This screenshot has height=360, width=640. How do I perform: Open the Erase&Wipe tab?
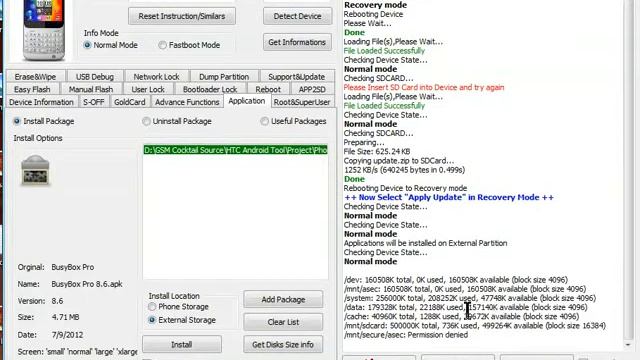(36, 77)
